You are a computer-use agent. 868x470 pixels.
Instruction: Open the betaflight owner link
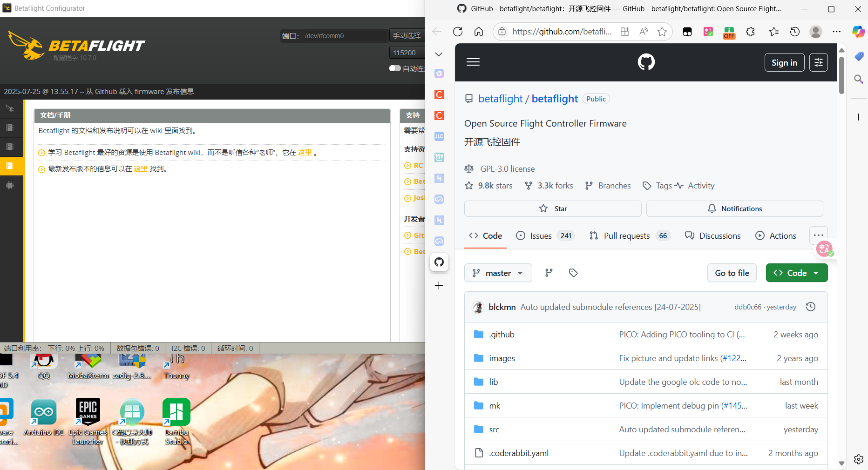click(x=500, y=99)
